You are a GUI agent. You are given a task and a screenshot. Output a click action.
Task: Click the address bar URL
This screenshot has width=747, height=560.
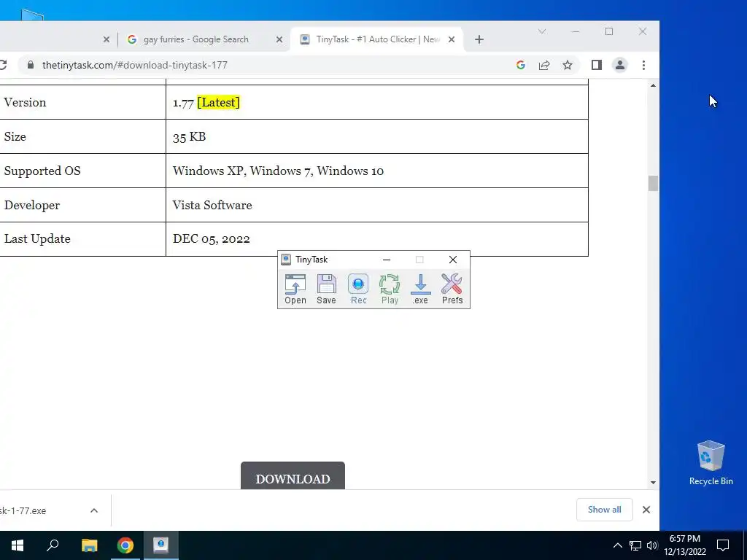[x=135, y=65]
